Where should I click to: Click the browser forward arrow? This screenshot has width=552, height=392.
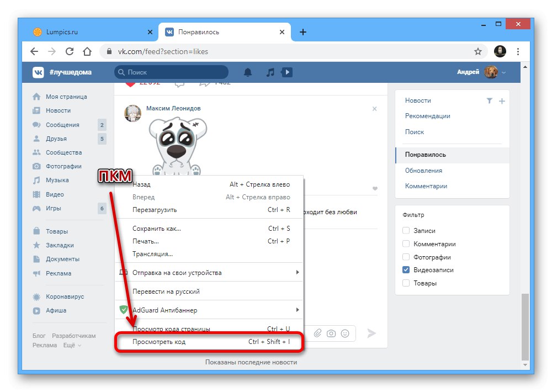pos(52,51)
